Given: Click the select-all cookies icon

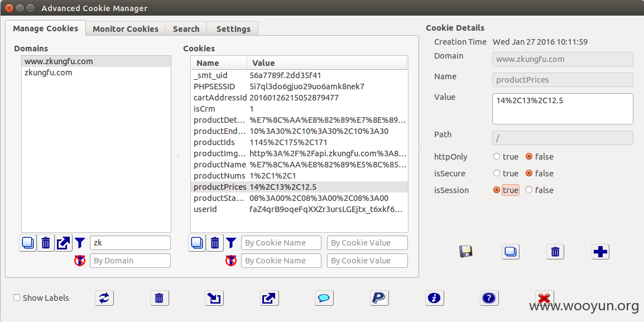Looking at the screenshot, I should (x=197, y=243).
